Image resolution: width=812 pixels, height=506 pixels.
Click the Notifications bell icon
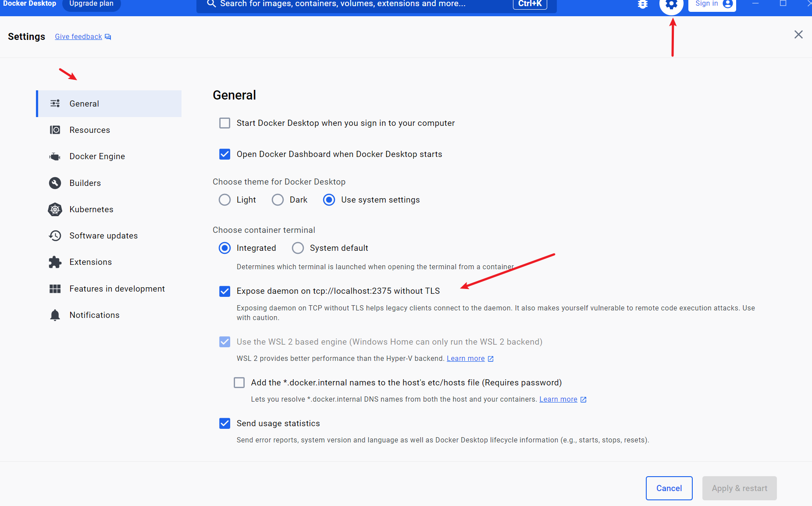pos(55,315)
